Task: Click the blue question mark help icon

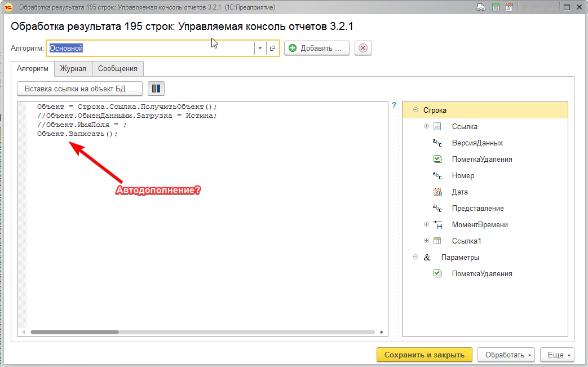Action: point(394,105)
